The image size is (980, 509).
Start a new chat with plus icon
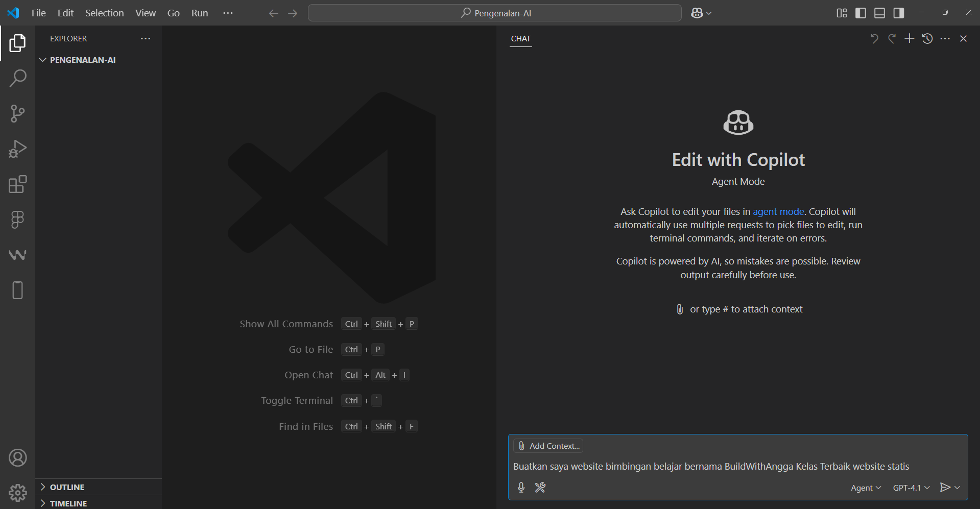910,38
